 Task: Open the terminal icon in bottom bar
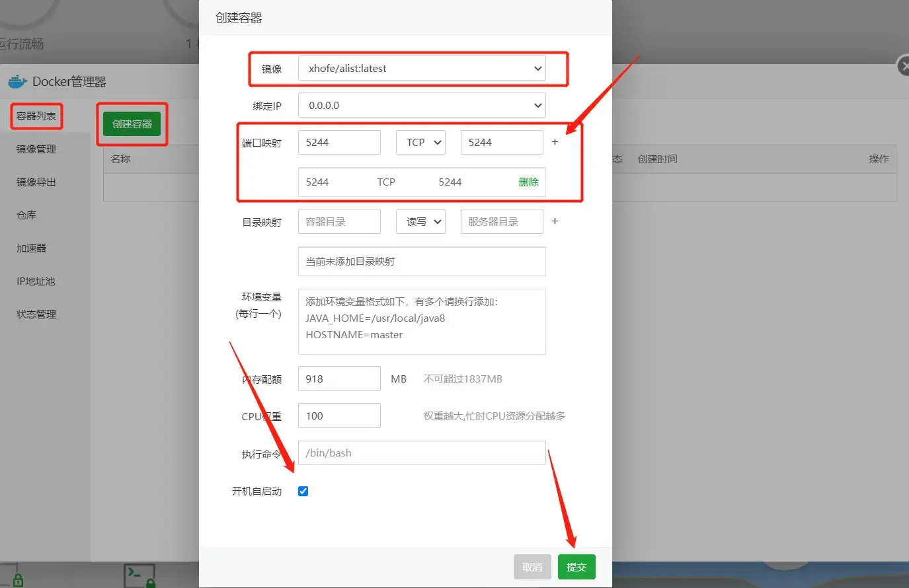[139, 575]
